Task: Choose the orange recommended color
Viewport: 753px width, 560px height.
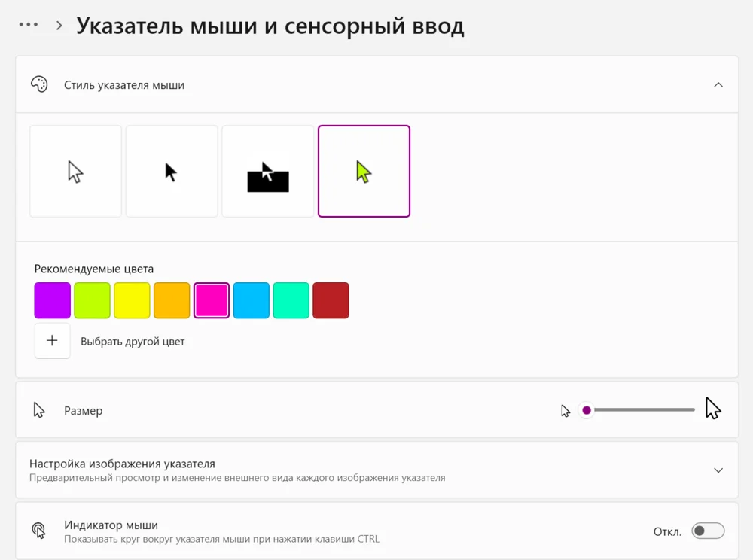Action: click(172, 300)
